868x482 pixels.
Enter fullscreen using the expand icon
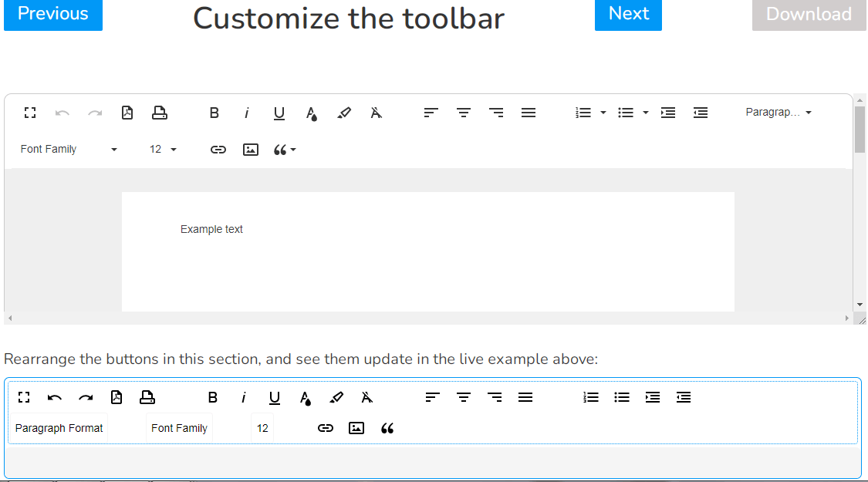30,113
